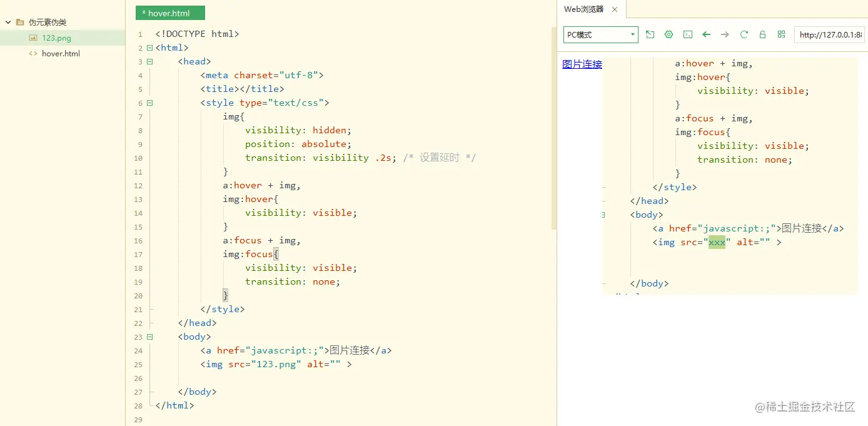
Task: Click the padlock icon in browser toolbar
Action: [762, 34]
